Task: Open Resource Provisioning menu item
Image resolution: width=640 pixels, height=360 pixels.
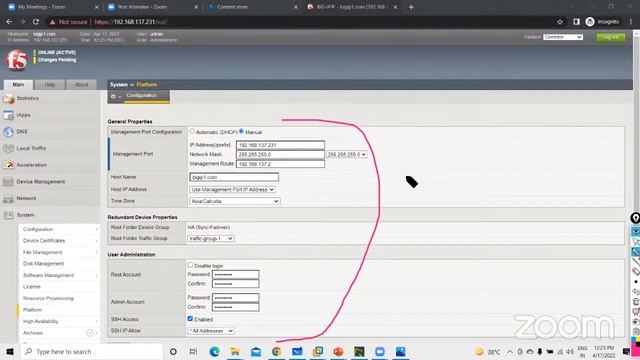Action: [48, 298]
